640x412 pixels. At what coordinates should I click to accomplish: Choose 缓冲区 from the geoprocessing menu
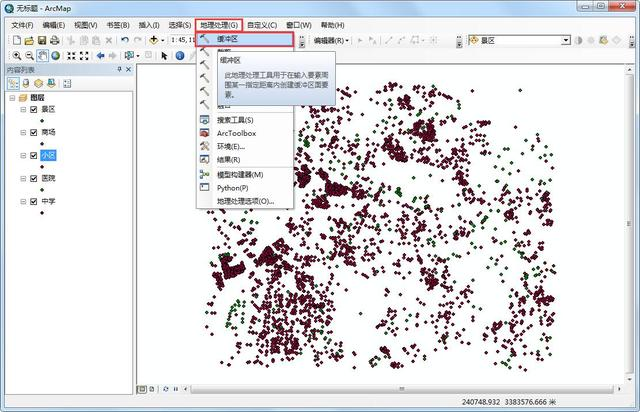[244, 39]
